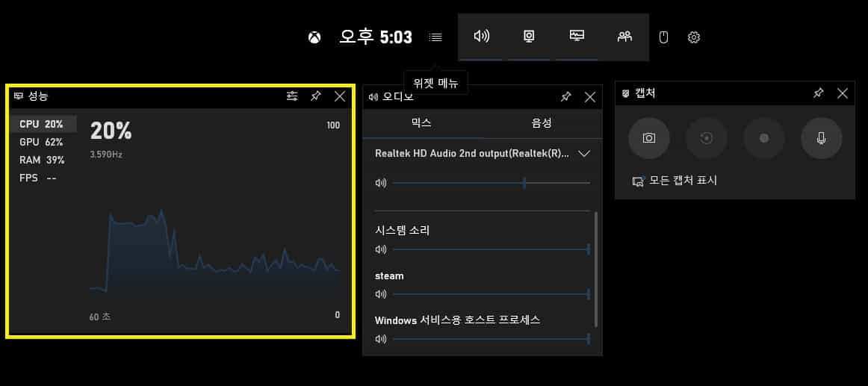Open Game Bar settings gear
Viewport: 868px width, 386px height.
coord(694,37)
